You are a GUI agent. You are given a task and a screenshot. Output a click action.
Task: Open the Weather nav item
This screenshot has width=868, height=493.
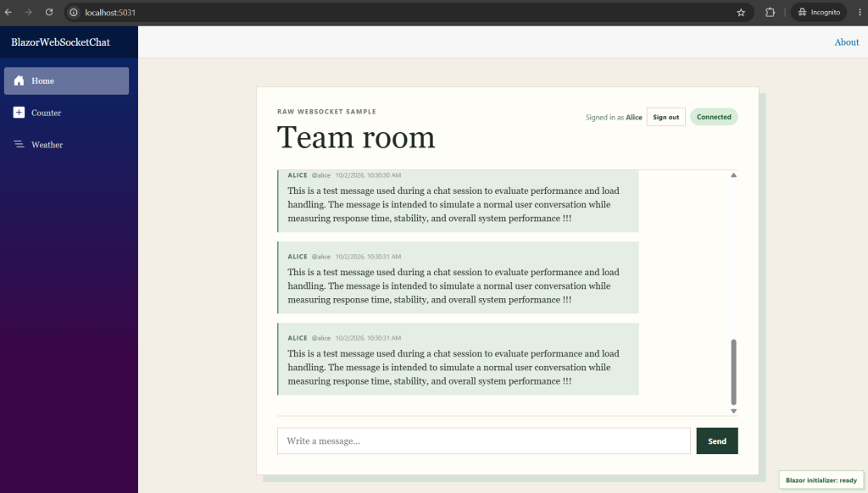click(x=66, y=144)
